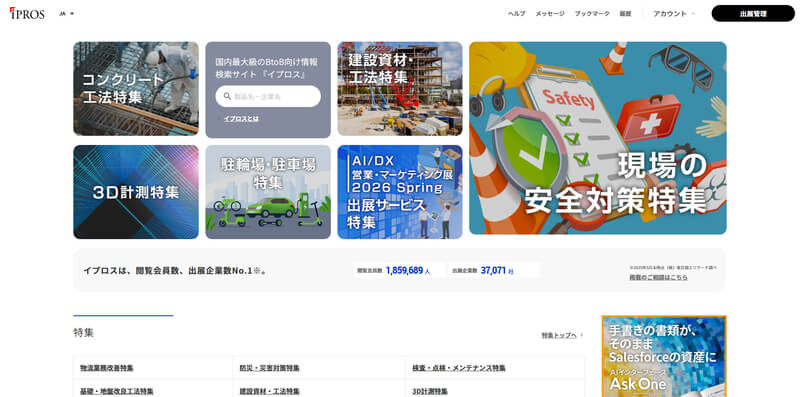Click the IPROS logo

(27, 14)
